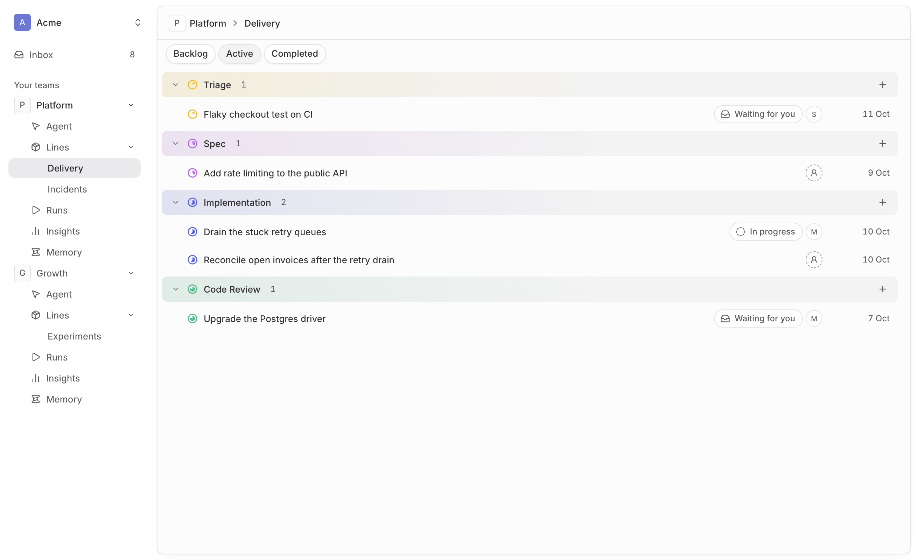This screenshot has height=560, width=924.
Task: Click the P badge in the breadcrumb
Action: coord(177,23)
